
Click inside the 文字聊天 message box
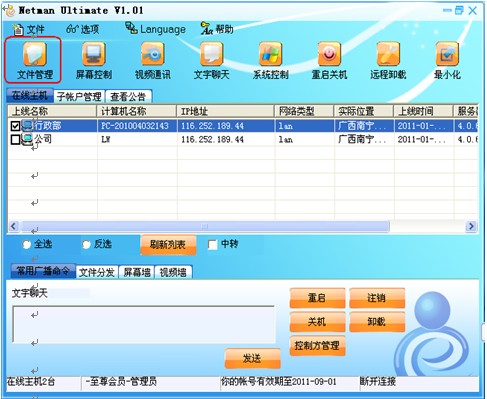coord(144,324)
